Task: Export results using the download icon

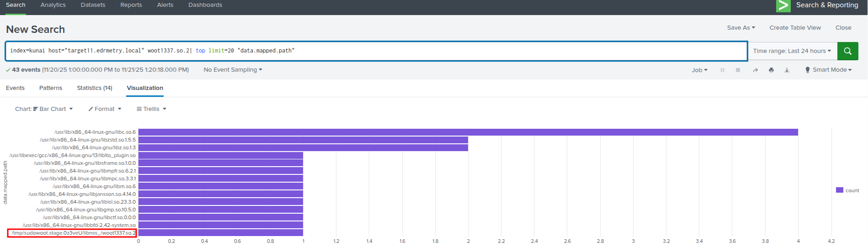Action: click(x=787, y=70)
